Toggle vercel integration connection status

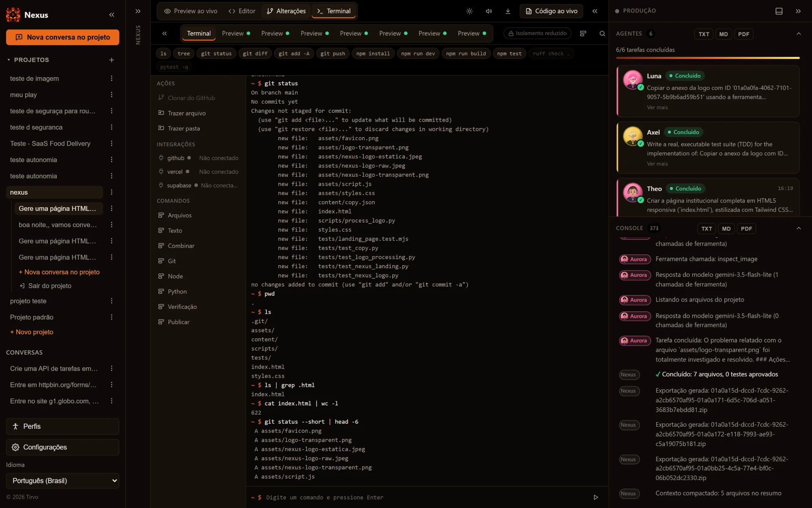[x=218, y=172]
